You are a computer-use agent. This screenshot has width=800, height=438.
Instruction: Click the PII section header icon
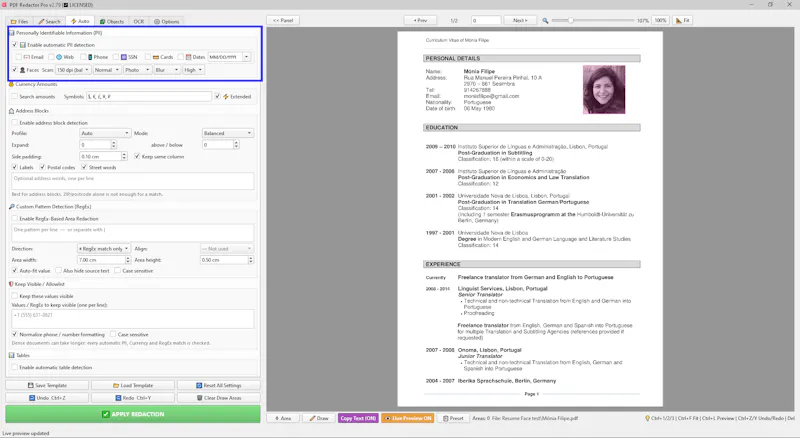click(x=11, y=33)
